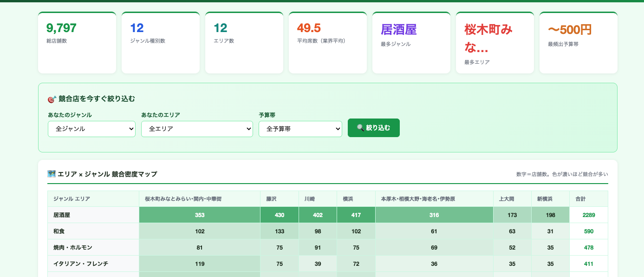The height and width of the screenshot is (277, 644).
Task: Click the 39 cell in イタリアン・フレンチ row
Action: pyautogui.click(x=318, y=264)
